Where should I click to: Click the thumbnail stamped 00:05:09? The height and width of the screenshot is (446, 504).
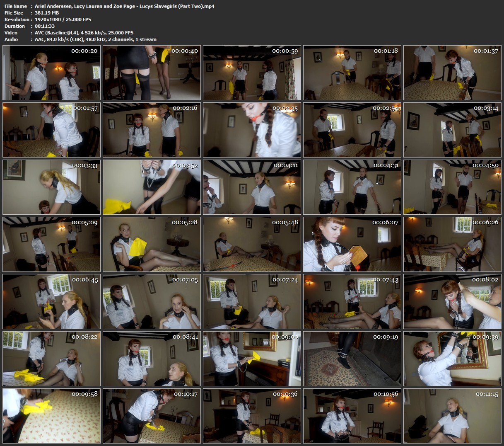click(52, 245)
